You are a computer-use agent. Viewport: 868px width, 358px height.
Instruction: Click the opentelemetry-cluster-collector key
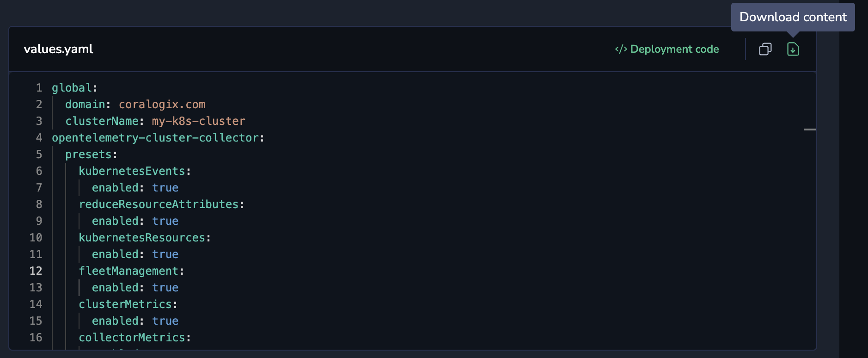point(155,138)
